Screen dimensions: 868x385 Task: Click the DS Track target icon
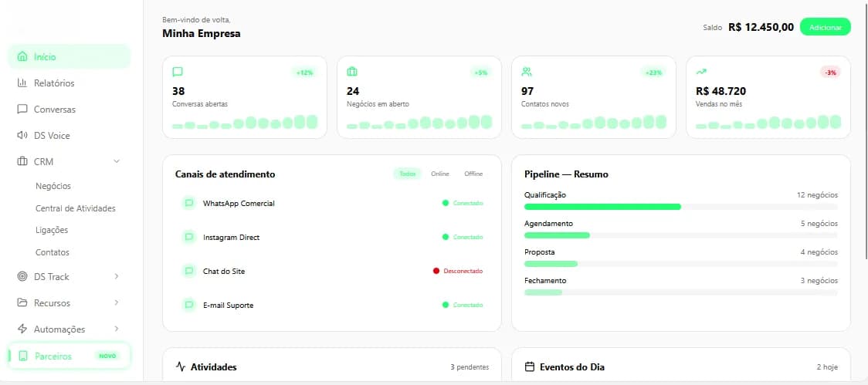22,276
